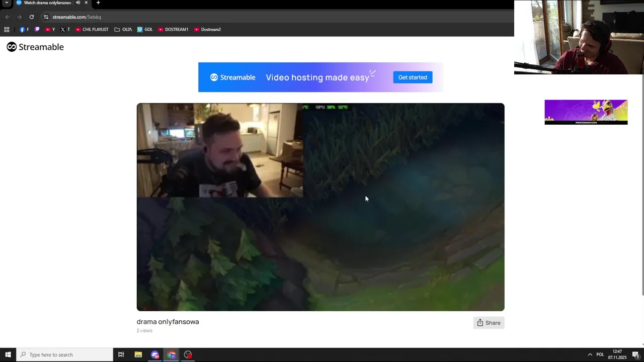Reload the current page
The height and width of the screenshot is (362, 644).
point(32,17)
